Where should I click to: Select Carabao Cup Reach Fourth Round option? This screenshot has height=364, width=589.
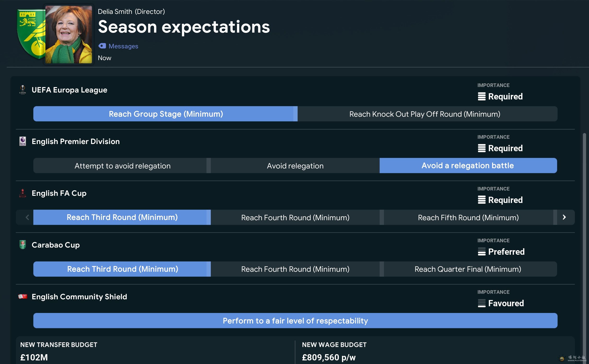pyautogui.click(x=295, y=269)
